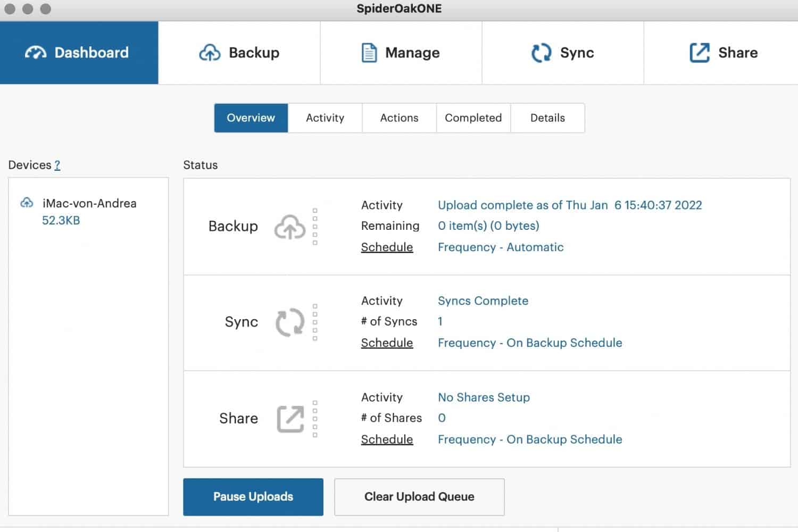
Task: Click the 'No Shares Setup' text
Action: pyautogui.click(x=484, y=397)
